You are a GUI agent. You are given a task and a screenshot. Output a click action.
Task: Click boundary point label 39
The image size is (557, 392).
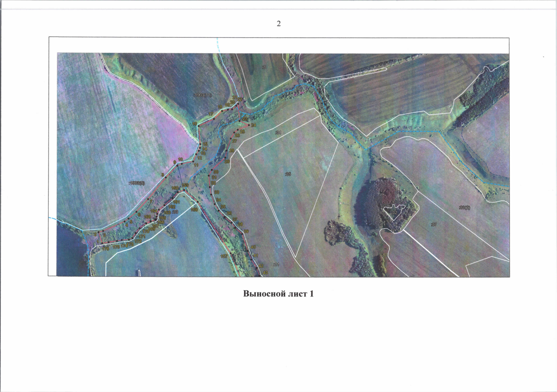[x=246, y=231]
